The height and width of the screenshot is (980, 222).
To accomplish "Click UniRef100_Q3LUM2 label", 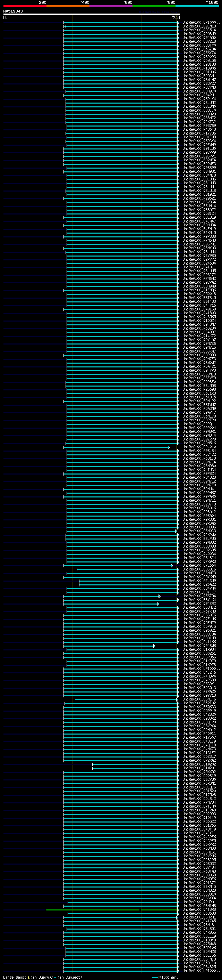I will tap(199, 103).
